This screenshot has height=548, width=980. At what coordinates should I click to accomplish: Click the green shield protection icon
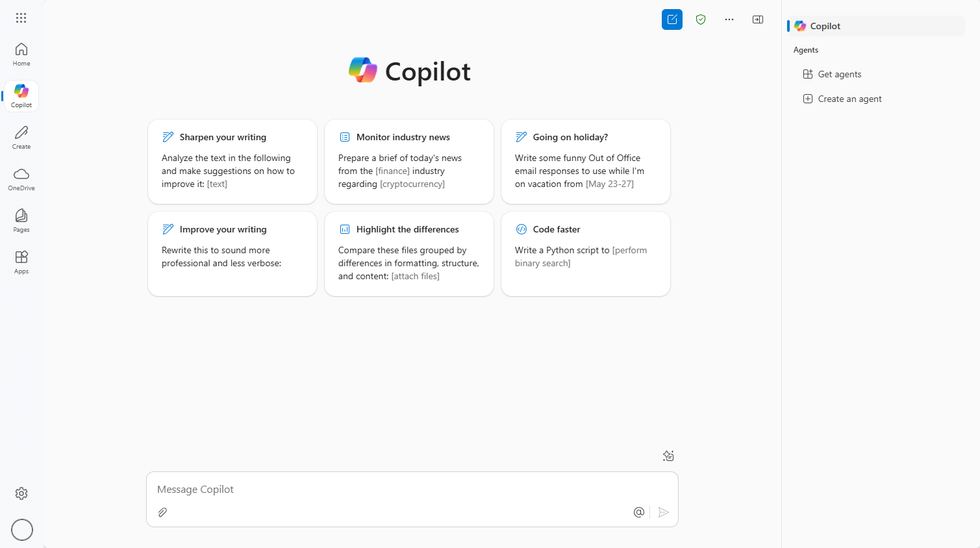(701, 19)
